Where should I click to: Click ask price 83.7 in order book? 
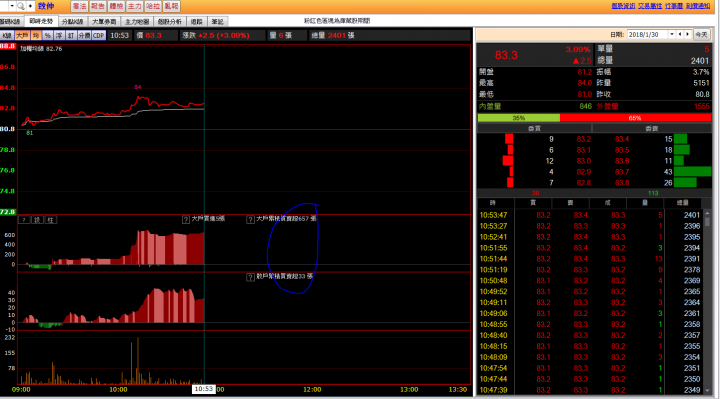tap(622, 172)
